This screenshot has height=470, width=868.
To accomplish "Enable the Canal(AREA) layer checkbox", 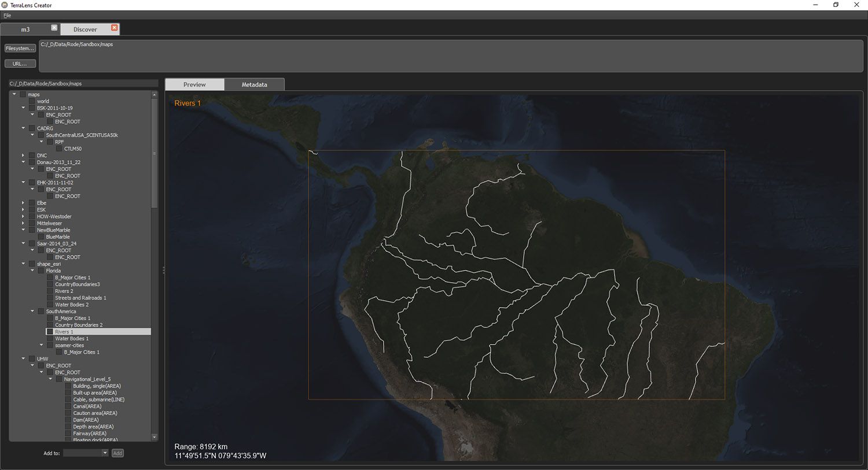I will 68,406.
